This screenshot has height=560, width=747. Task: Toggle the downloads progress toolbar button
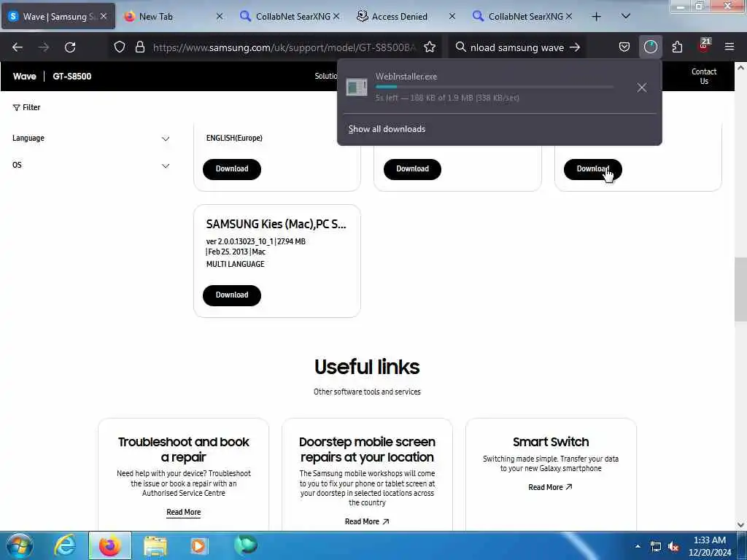pyautogui.click(x=650, y=47)
